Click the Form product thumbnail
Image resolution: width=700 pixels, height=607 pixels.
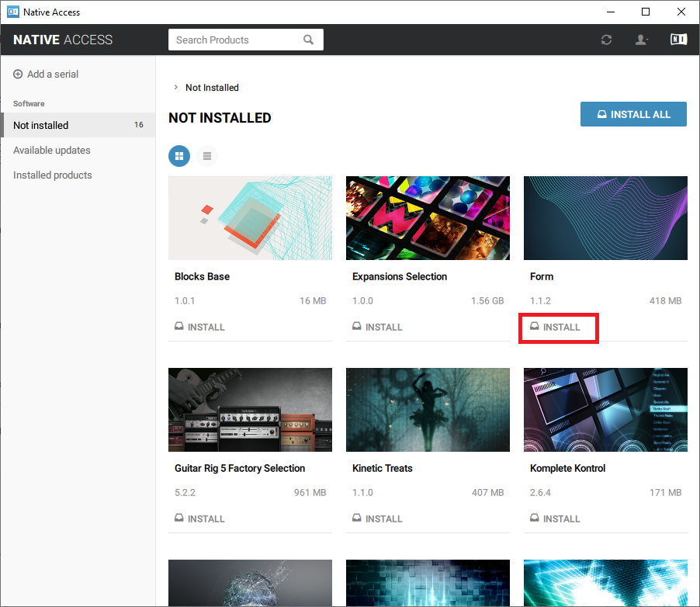pyautogui.click(x=605, y=218)
